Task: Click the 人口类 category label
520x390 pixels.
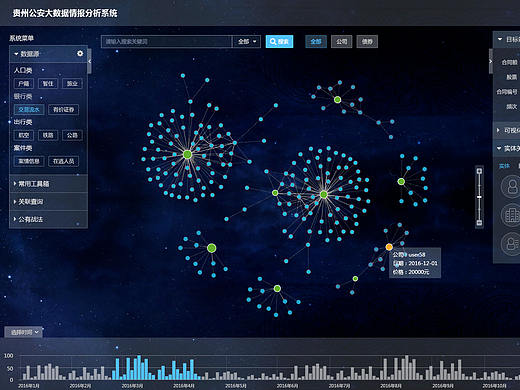Action: coord(23,70)
